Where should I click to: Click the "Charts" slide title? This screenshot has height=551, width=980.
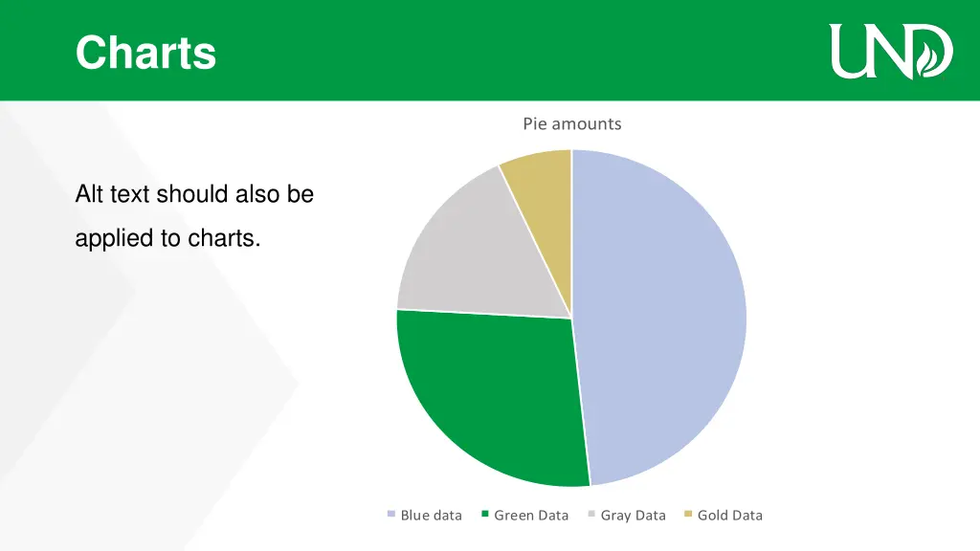pos(145,52)
